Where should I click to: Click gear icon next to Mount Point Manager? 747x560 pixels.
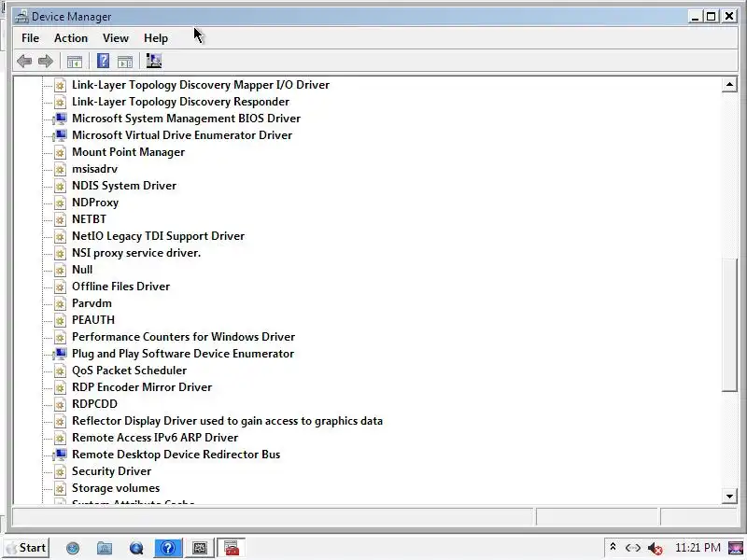[60, 152]
